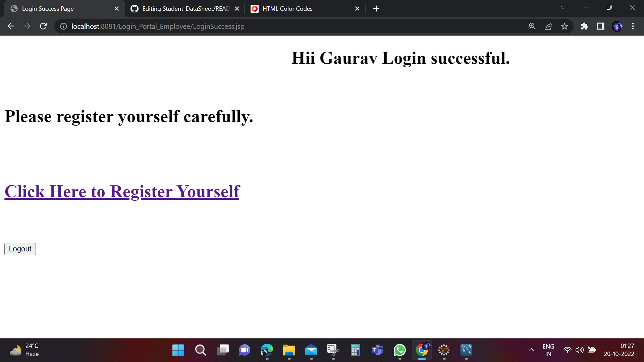The width and height of the screenshot is (644, 362).
Task: Click the reload page icon
Action: pos(43,26)
